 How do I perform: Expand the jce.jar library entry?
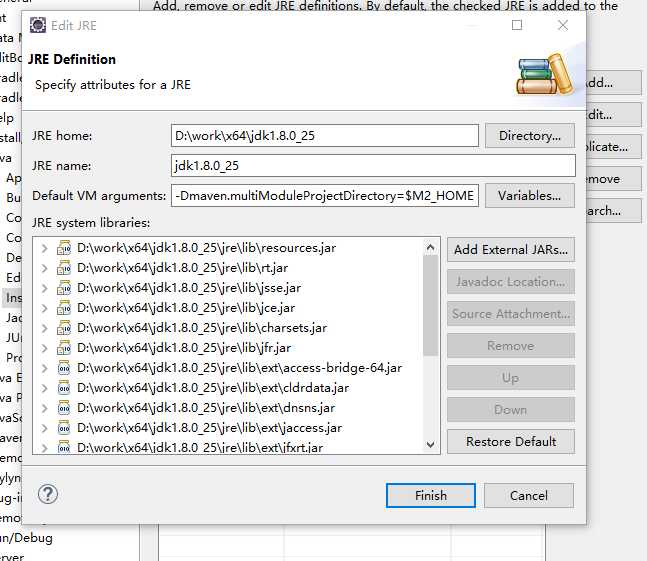[x=45, y=308]
